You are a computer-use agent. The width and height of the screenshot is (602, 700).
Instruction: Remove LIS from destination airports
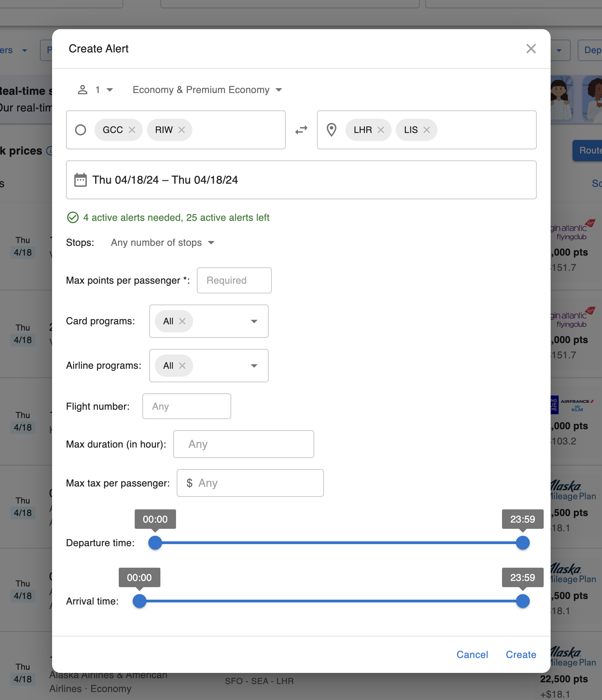click(x=427, y=130)
